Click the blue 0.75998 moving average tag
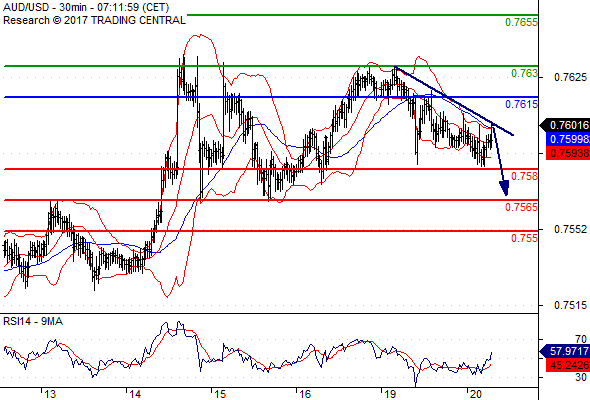The width and height of the screenshot is (590, 400). (568, 139)
